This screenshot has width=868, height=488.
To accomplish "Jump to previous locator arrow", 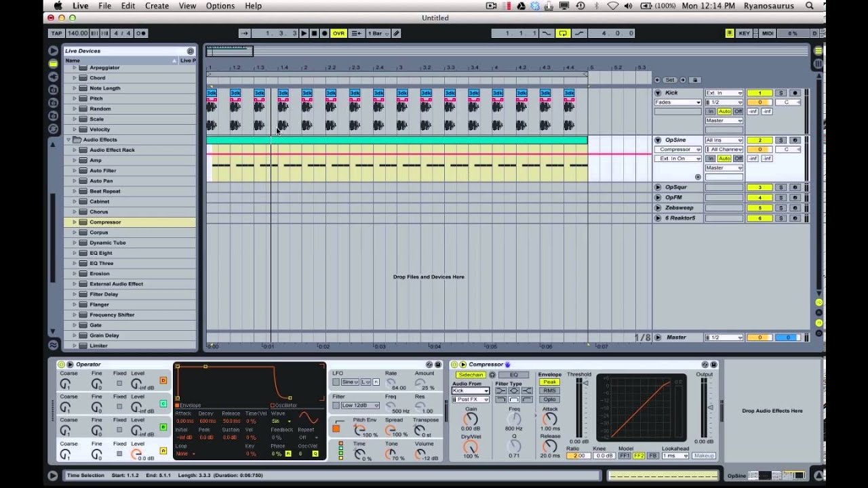I will click(x=657, y=80).
